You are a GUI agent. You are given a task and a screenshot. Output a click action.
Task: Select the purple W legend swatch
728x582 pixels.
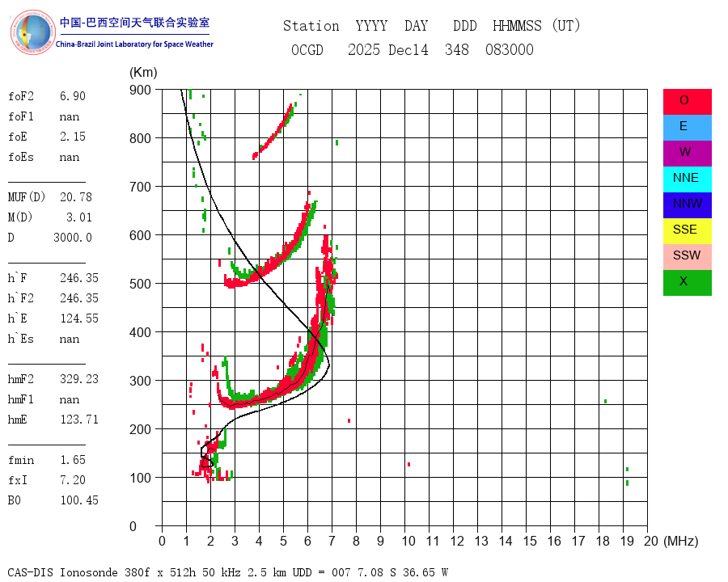687,154
